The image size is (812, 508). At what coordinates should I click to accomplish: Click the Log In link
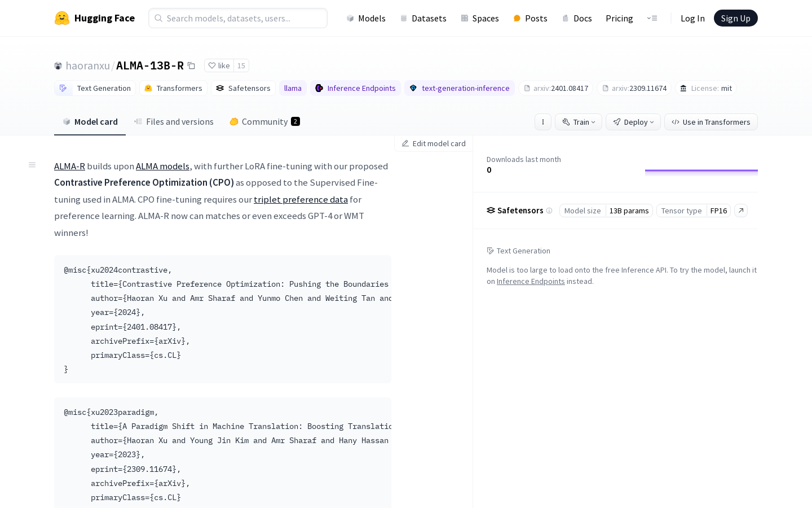click(x=692, y=18)
